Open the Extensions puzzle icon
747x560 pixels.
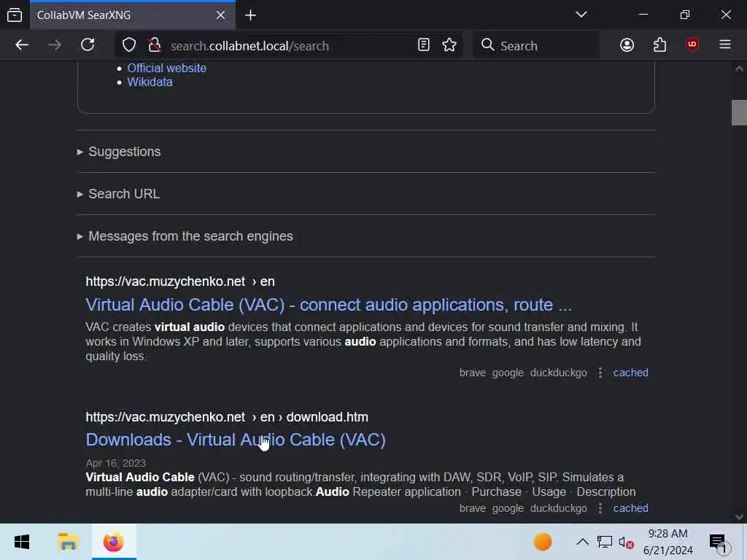[x=659, y=45]
